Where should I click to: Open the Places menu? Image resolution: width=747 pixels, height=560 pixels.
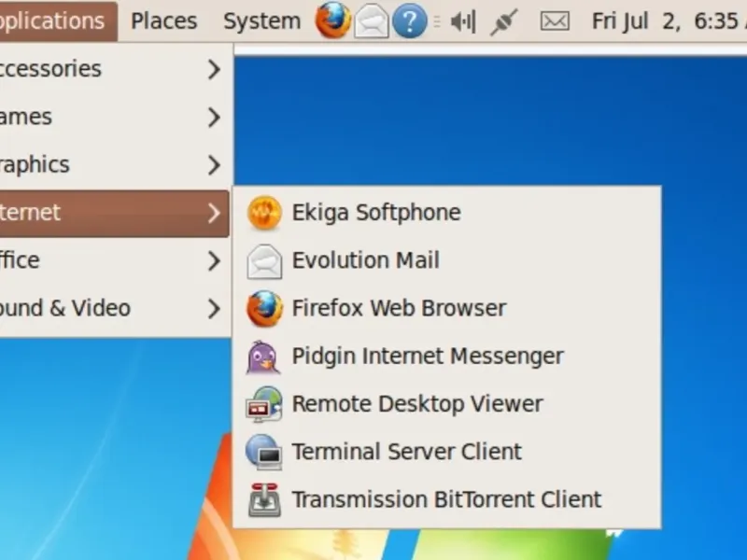tap(164, 21)
